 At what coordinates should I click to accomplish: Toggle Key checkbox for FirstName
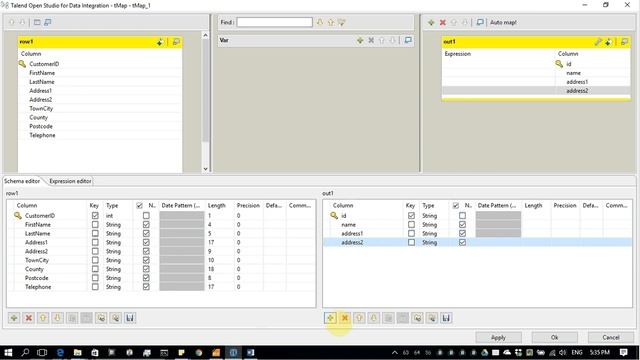pos(95,224)
